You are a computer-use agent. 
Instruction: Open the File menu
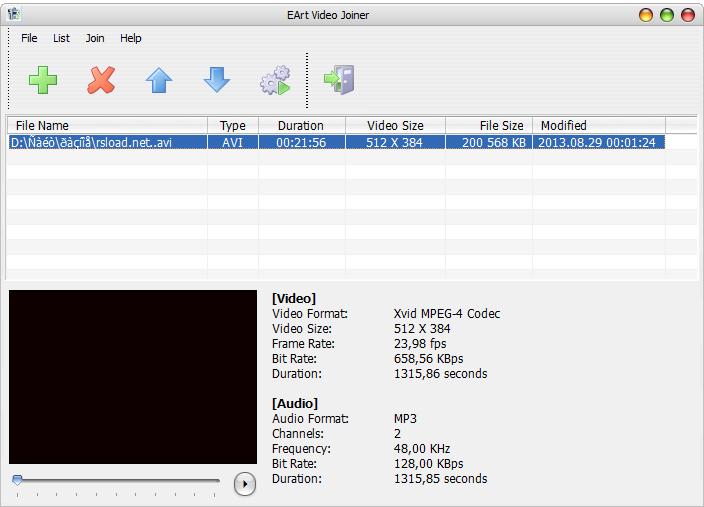(29, 38)
